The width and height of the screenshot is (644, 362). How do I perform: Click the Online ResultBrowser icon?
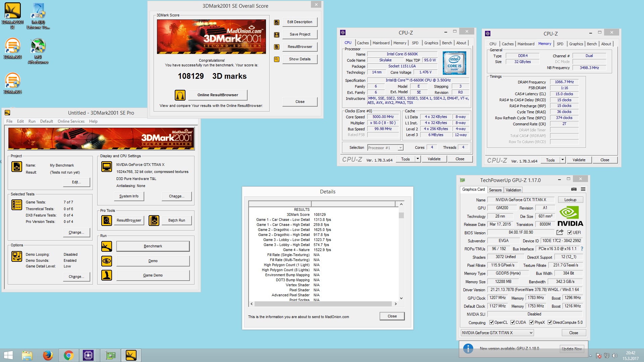click(x=180, y=95)
